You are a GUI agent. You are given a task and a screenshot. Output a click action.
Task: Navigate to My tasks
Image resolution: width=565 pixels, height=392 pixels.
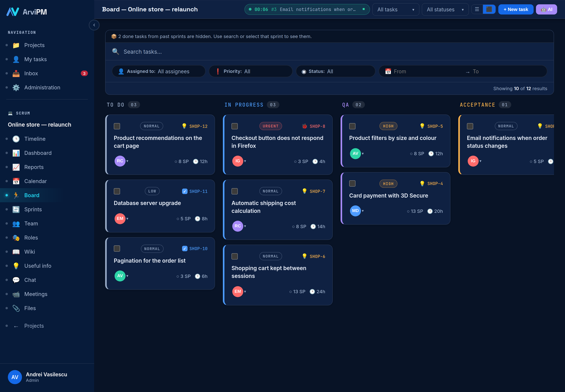click(x=47, y=59)
